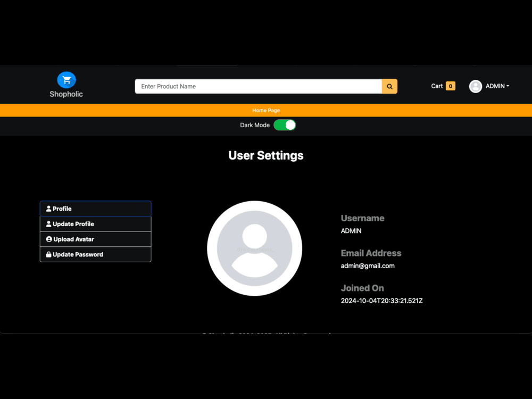The width and height of the screenshot is (532, 399).
Task: Click the Email Address label
Action: pyautogui.click(x=371, y=253)
